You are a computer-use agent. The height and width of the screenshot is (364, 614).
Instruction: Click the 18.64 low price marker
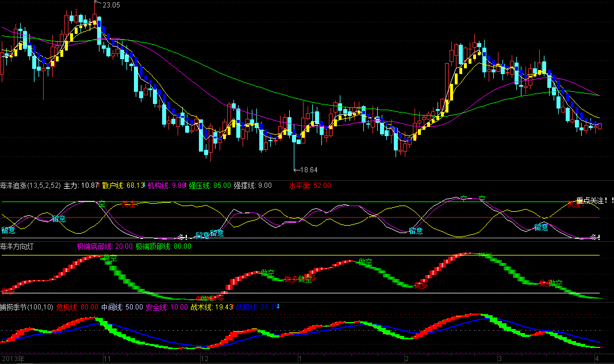[x=309, y=170]
